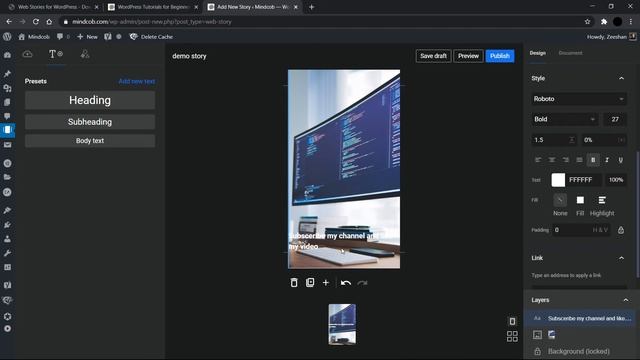The image size is (640, 360).
Task: Switch to WordPress Tutorials browser tab
Action: pyautogui.click(x=153, y=7)
